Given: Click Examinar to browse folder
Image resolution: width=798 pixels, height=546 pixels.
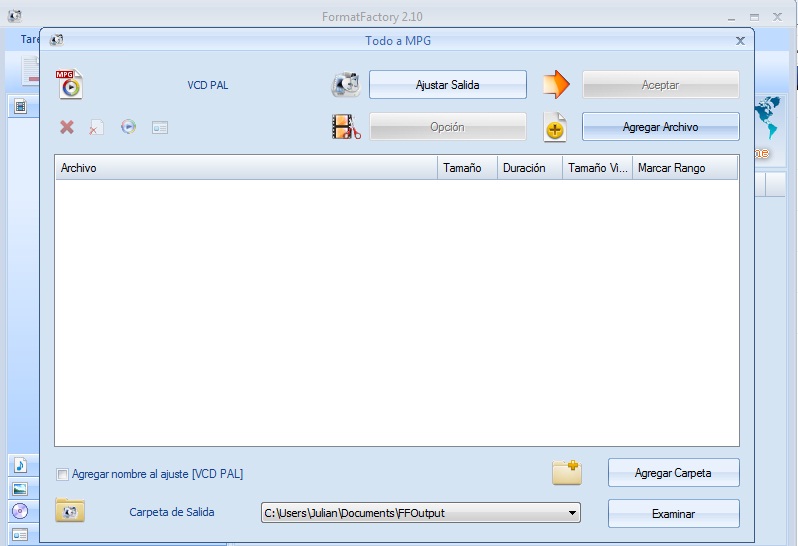Looking at the screenshot, I should coord(674,513).
